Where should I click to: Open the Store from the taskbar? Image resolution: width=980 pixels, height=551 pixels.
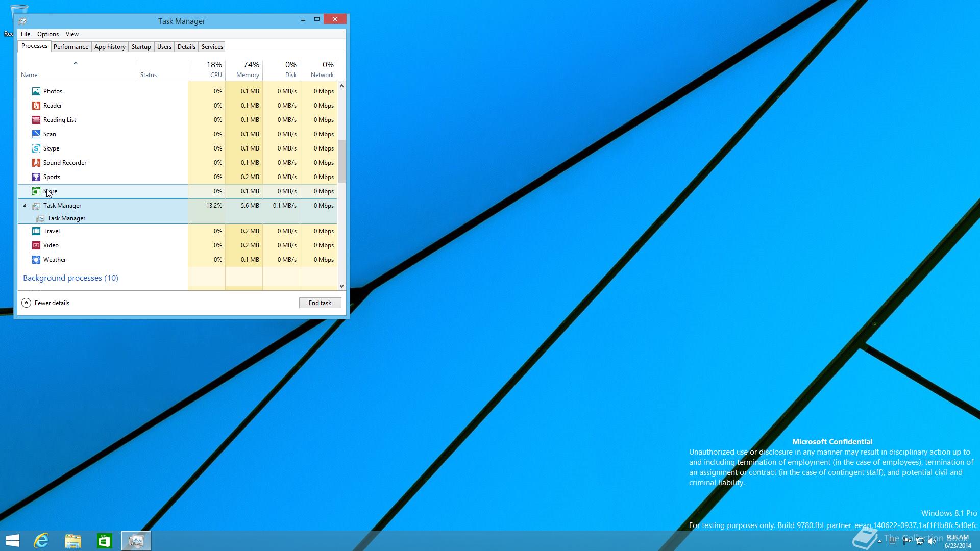pyautogui.click(x=105, y=541)
